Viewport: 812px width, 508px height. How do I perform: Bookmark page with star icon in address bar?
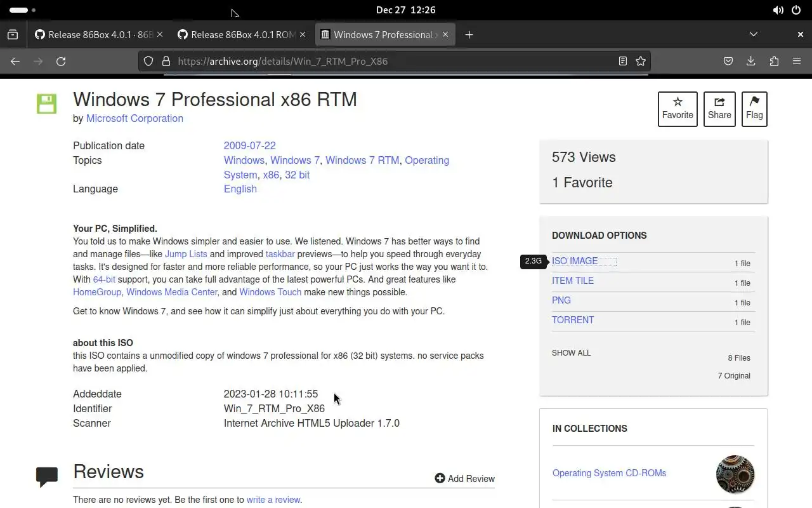click(x=641, y=62)
